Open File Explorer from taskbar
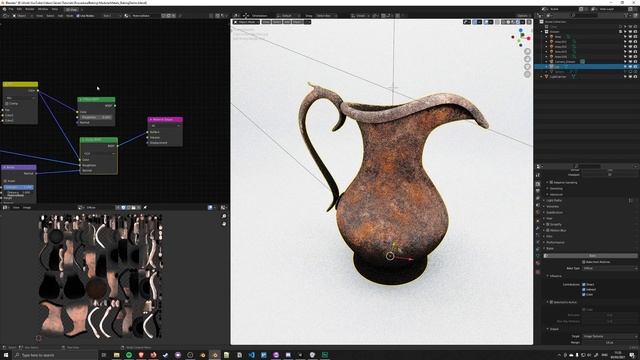Image resolution: width=640 pixels, height=360 pixels. 116,355
